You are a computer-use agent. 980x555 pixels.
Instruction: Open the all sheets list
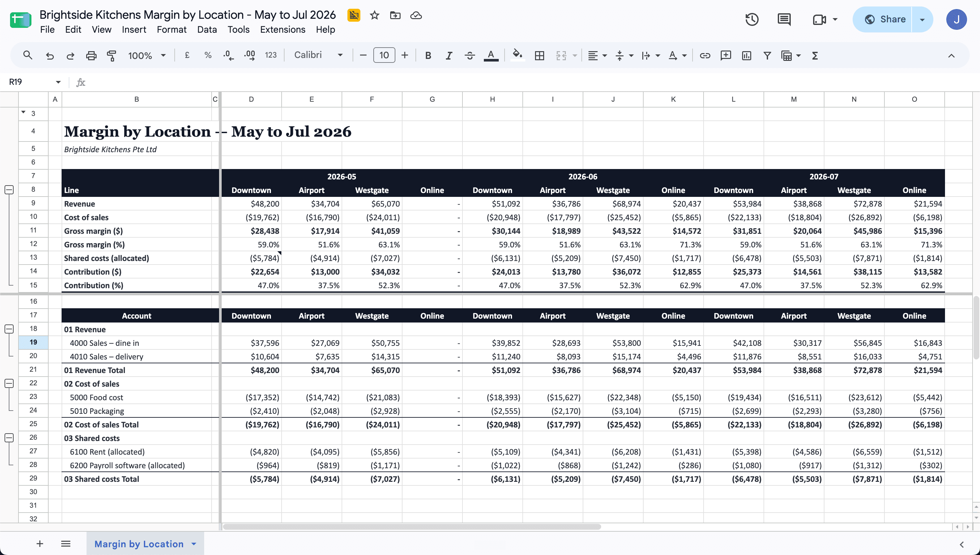click(x=65, y=544)
